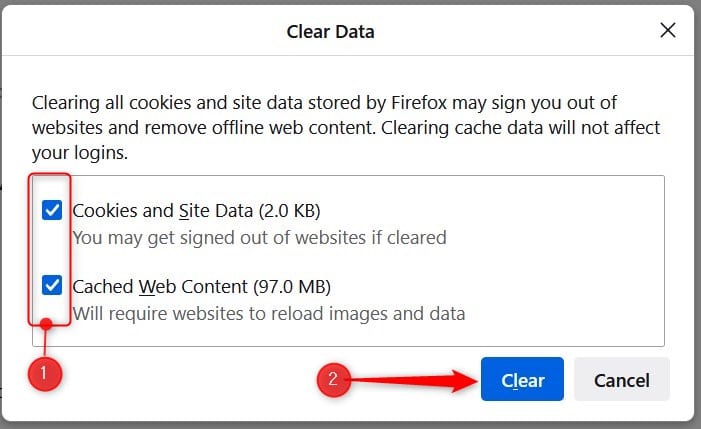The width and height of the screenshot is (701, 429).
Task: Click the red arrow pointing to Clear
Action: coord(414,381)
